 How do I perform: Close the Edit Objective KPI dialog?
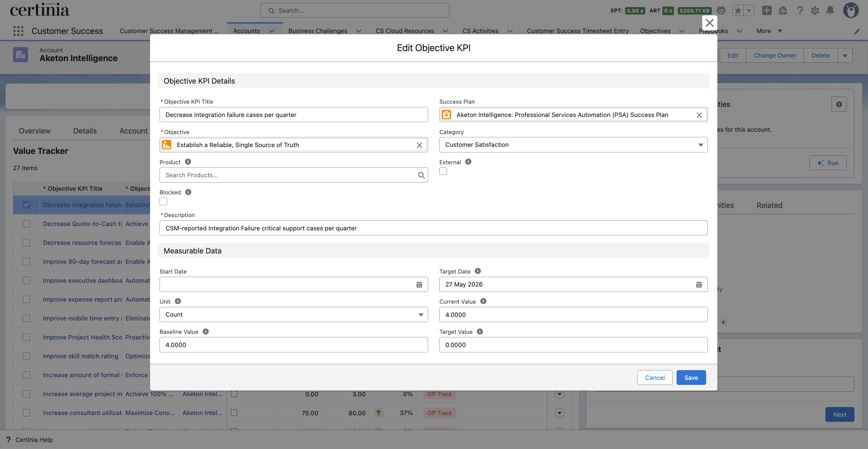[x=709, y=23]
